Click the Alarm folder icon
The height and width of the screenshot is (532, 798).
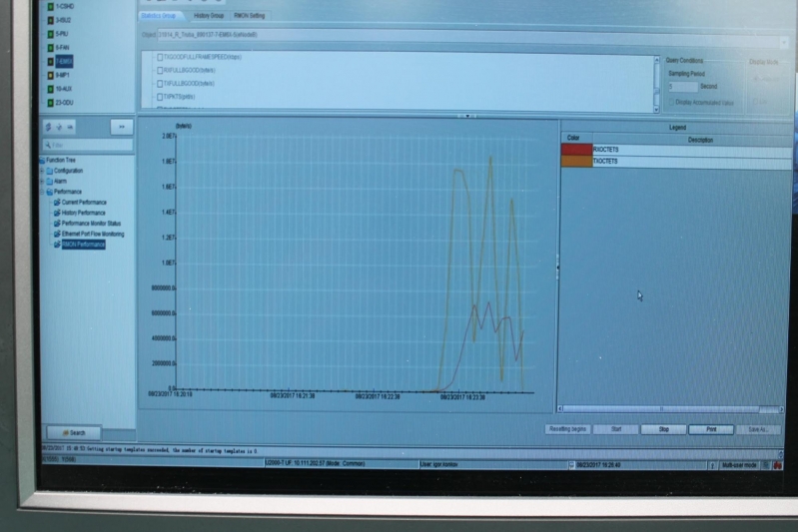point(49,181)
